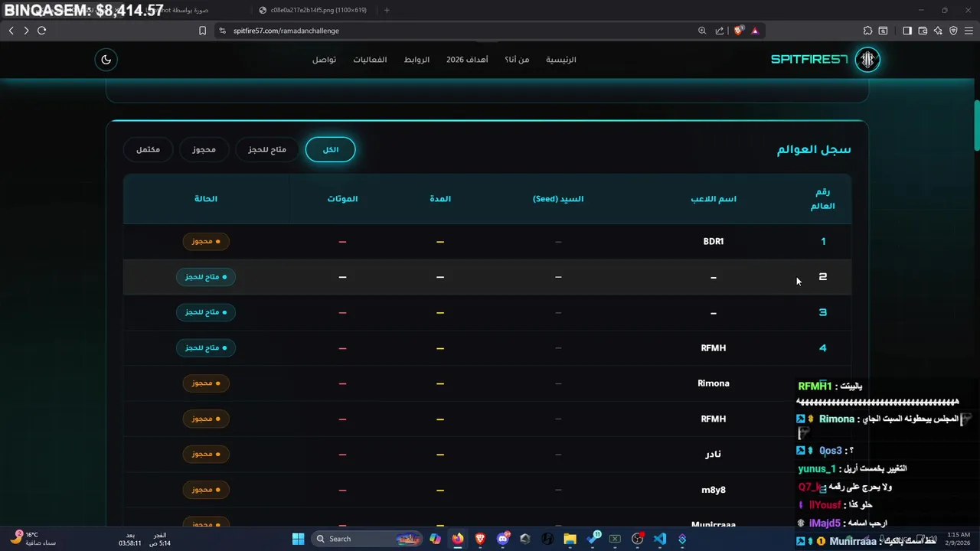Click the السيد (Seed) column header
The width and height of the screenshot is (980, 551).
558,199
